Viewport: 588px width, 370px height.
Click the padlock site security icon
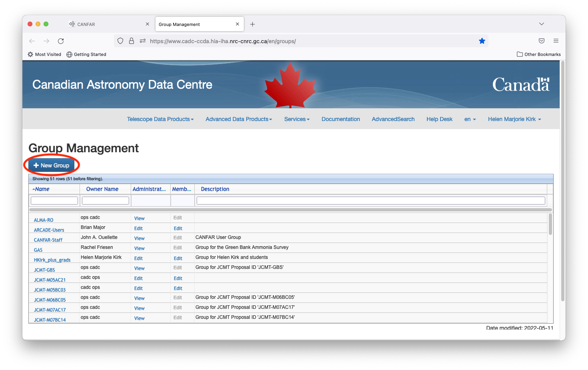[x=131, y=41]
